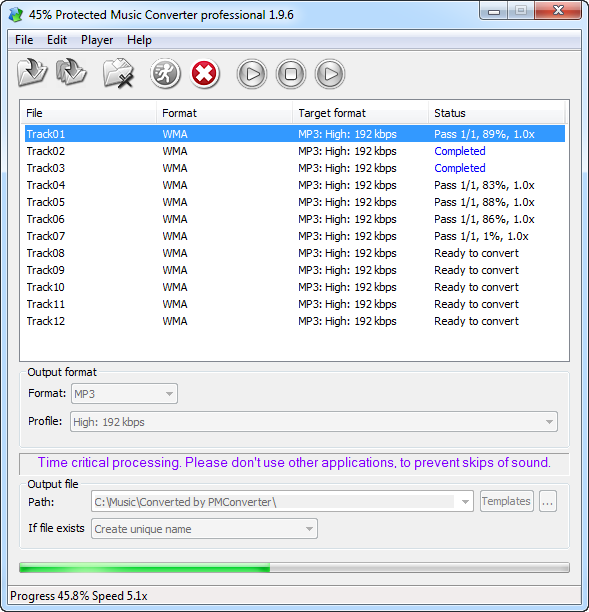Click the Templates button
The height and width of the screenshot is (612, 589).
pos(506,501)
